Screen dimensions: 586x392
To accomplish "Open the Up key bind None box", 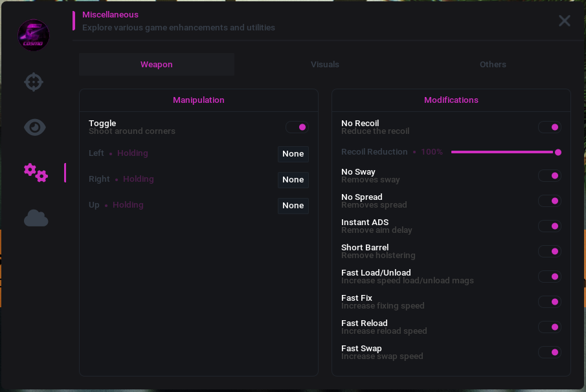I will pyautogui.click(x=293, y=205).
